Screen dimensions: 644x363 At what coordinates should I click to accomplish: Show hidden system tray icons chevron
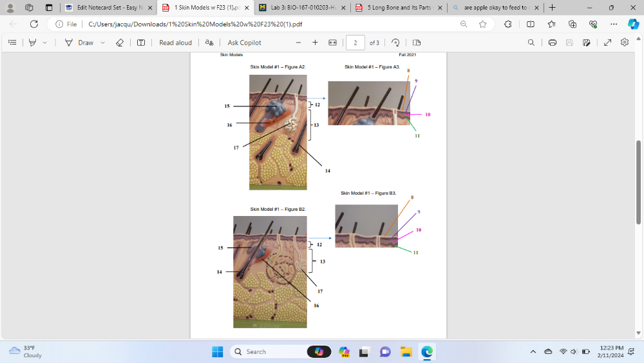click(533, 351)
